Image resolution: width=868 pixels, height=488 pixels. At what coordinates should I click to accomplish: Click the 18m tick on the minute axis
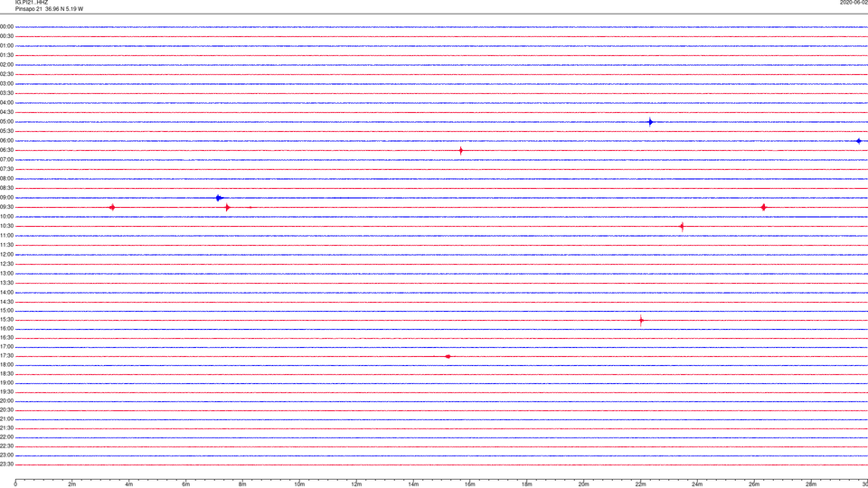pyautogui.click(x=527, y=484)
